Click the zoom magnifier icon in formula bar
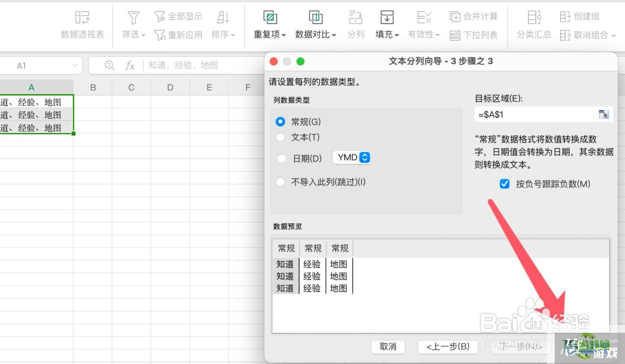The height and width of the screenshot is (364, 625). point(110,66)
